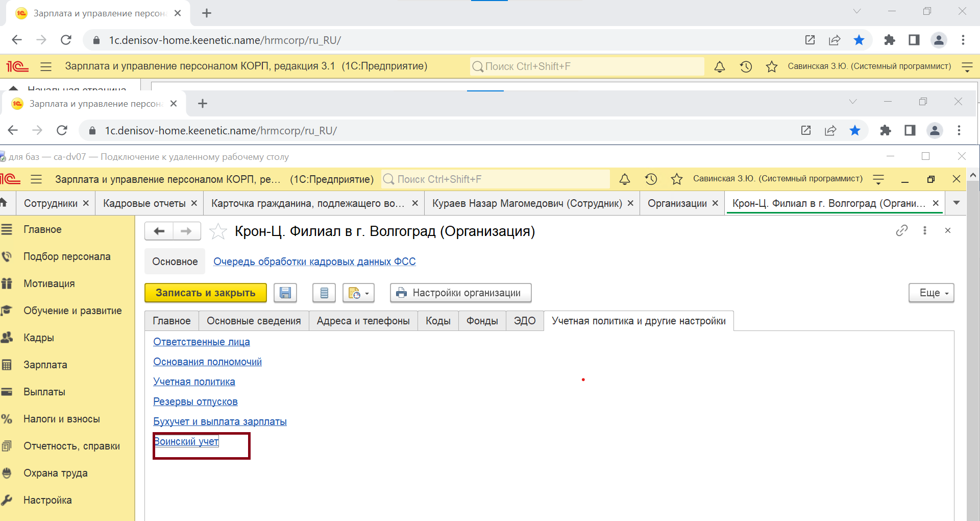980x521 pixels.
Task: Click the document list icon in toolbar
Action: point(324,293)
